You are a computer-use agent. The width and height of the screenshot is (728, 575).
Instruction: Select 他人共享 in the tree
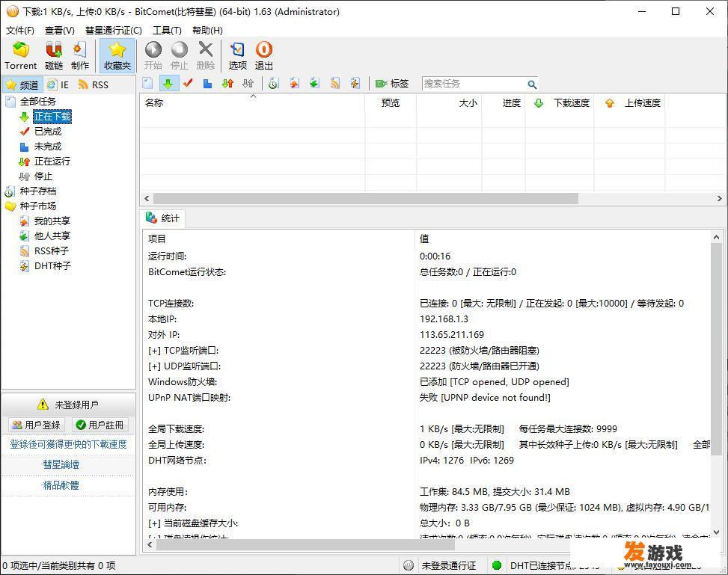coord(52,236)
